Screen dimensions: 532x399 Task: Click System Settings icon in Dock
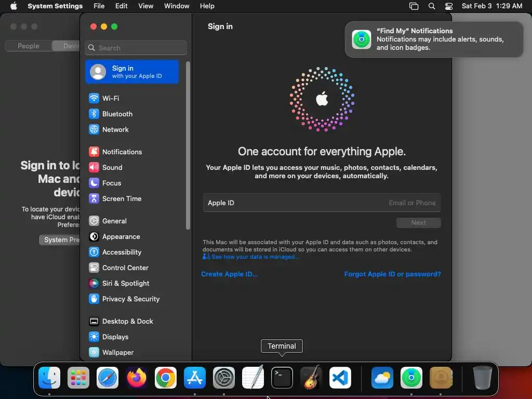[224, 378]
